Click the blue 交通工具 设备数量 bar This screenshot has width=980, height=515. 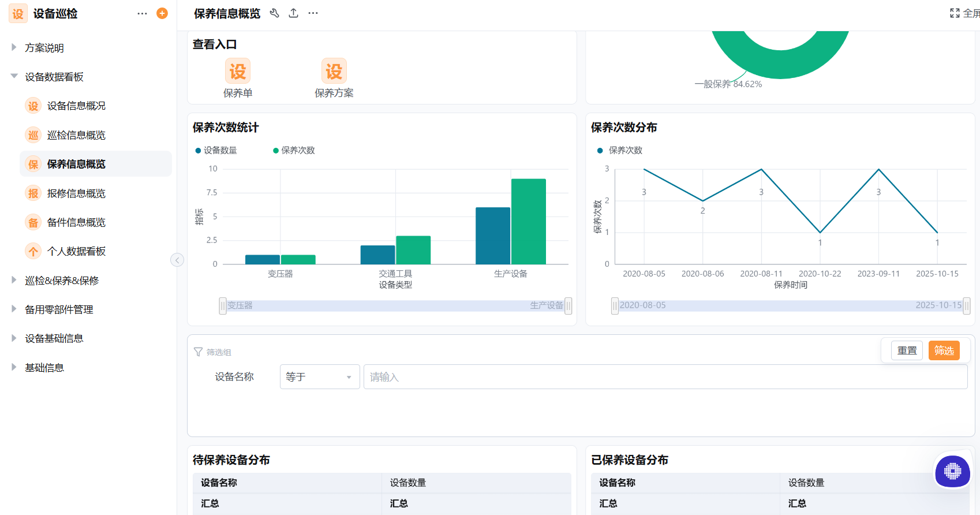pos(378,255)
